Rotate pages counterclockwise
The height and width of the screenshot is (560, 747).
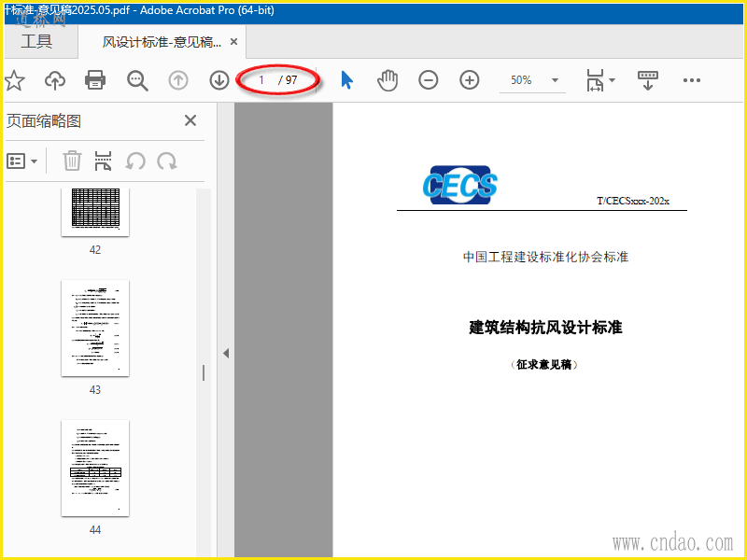[x=135, y=161]
